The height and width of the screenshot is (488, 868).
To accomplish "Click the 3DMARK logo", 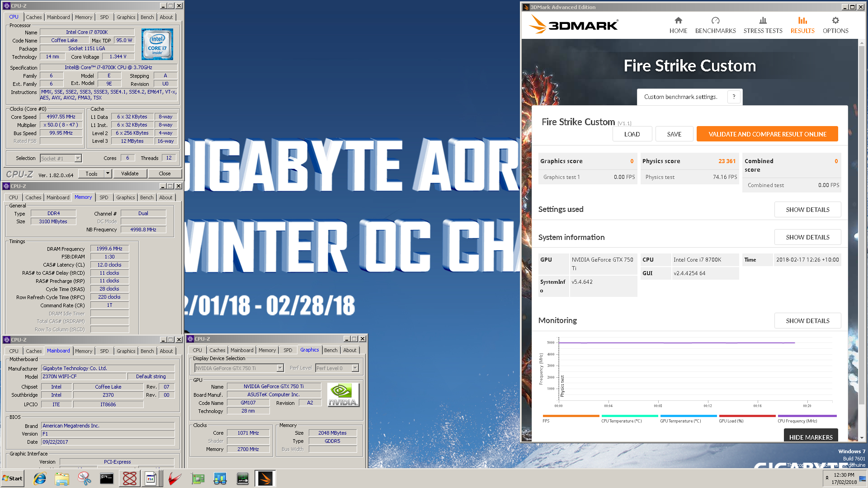I will (x=574, y=24).
